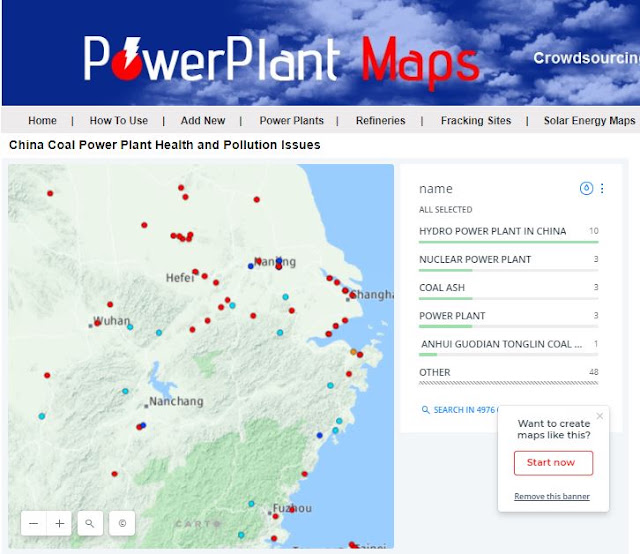
Task: Open the Fracking Sites menu item
Action: coord(476,120)
